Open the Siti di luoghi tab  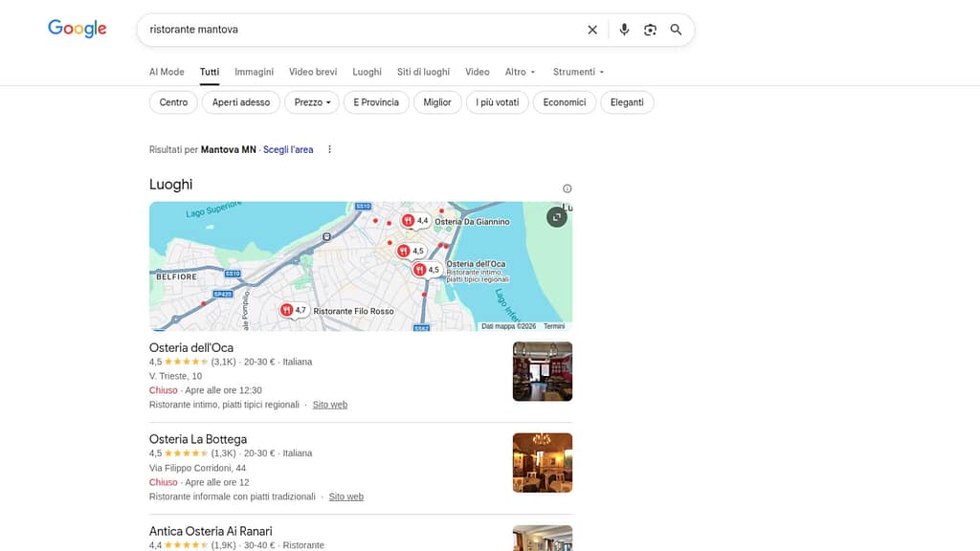pos(423,72)
